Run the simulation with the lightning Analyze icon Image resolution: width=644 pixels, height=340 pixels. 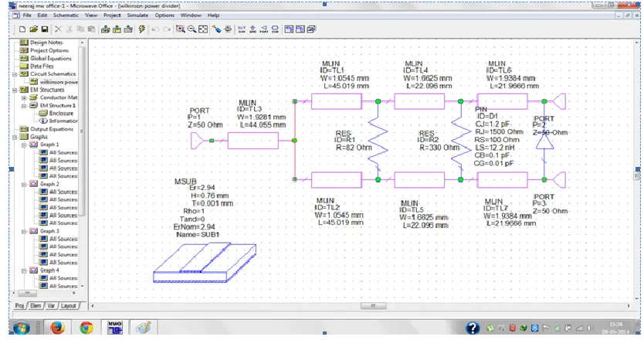pos(142,29)
